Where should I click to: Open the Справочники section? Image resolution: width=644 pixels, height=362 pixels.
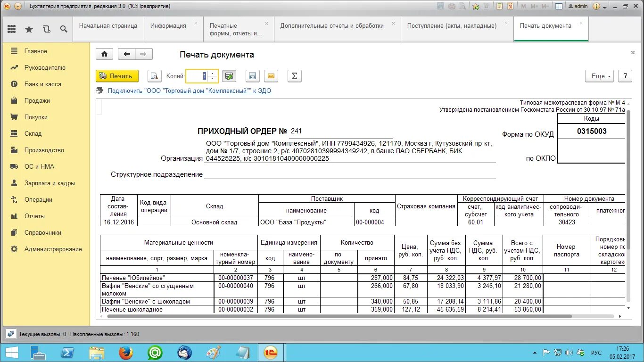click(x=45, y=232)
